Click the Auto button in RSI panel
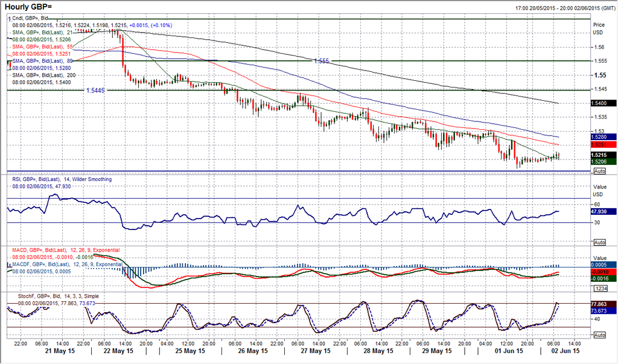This screenshot has width=618, height=364. 599,242
